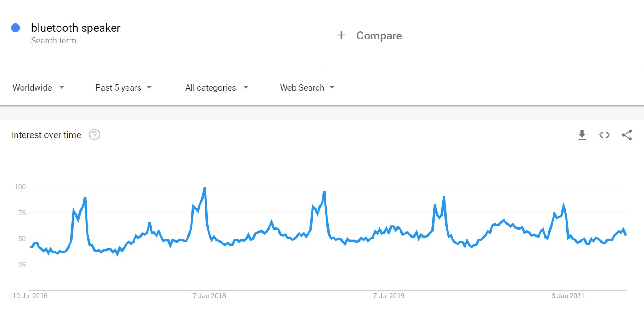This screenshot has width=644, height=334.
Task: Click the Search term subtitle text
Action: click(53, 41)
